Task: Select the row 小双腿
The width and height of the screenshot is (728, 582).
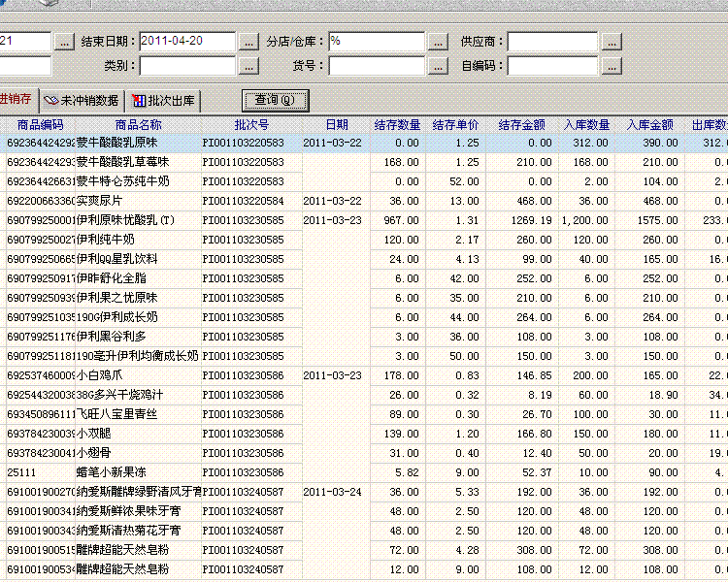Action: pos(364,434)
